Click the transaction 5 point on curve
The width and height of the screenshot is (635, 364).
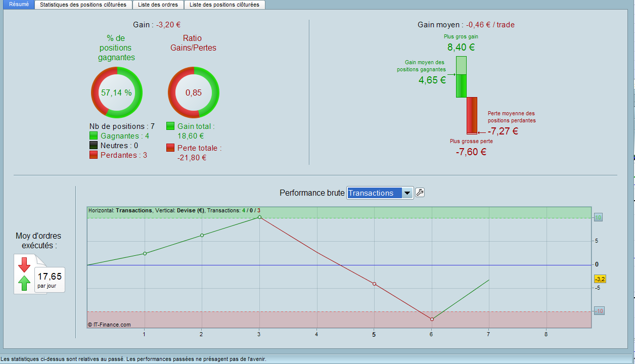374,284
